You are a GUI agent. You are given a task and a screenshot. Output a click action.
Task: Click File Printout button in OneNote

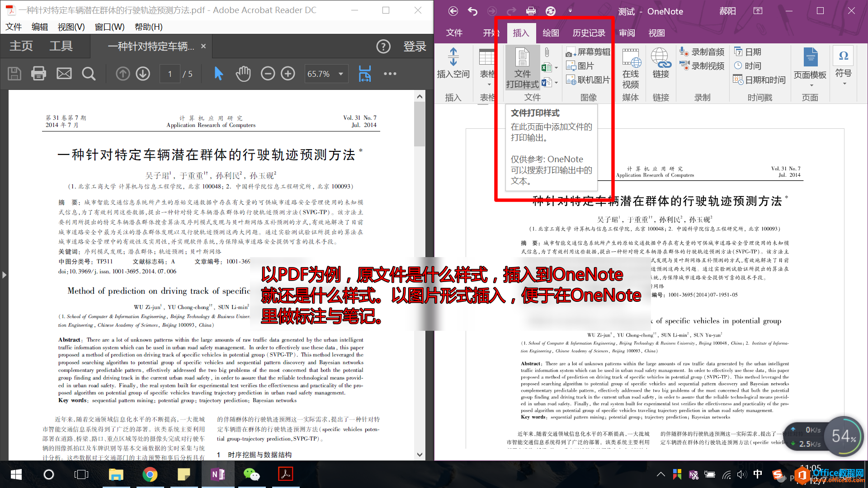pyautogui.click(x=523, y=68)
